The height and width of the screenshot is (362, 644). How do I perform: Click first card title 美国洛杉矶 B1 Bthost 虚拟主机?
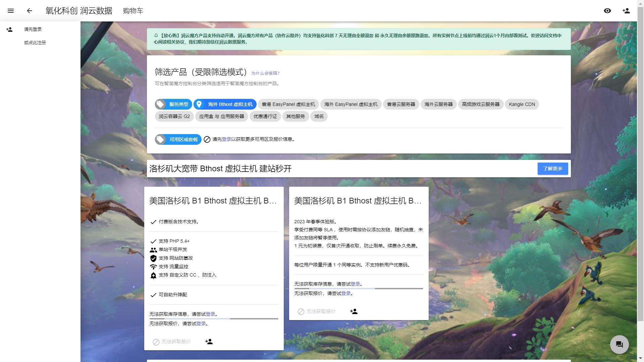[x=213, y=201]
